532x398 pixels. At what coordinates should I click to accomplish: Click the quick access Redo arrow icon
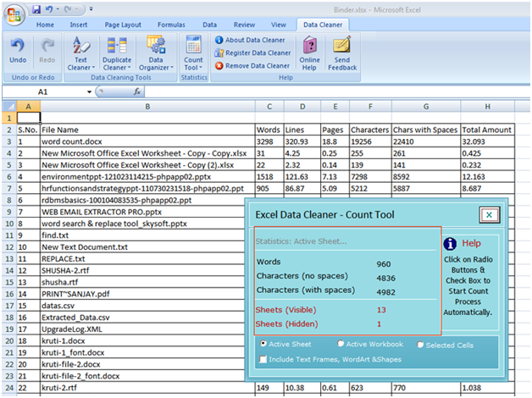[x=68, y=9]
